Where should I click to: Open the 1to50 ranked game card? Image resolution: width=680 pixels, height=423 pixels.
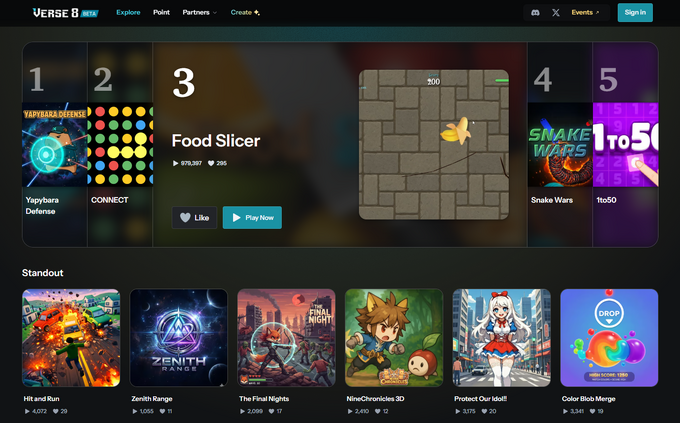pyautogui.click(x=625, y=144)
